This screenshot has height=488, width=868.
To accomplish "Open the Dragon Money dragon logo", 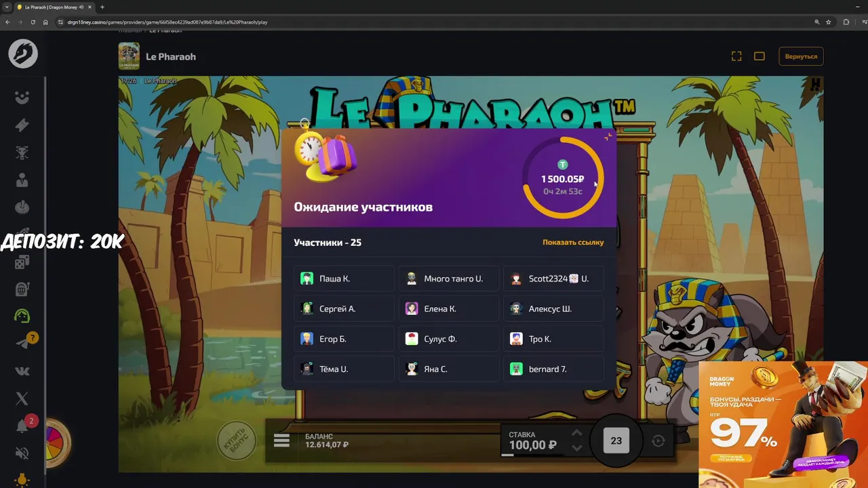I will pyautogui.click(x=23, y=54).
